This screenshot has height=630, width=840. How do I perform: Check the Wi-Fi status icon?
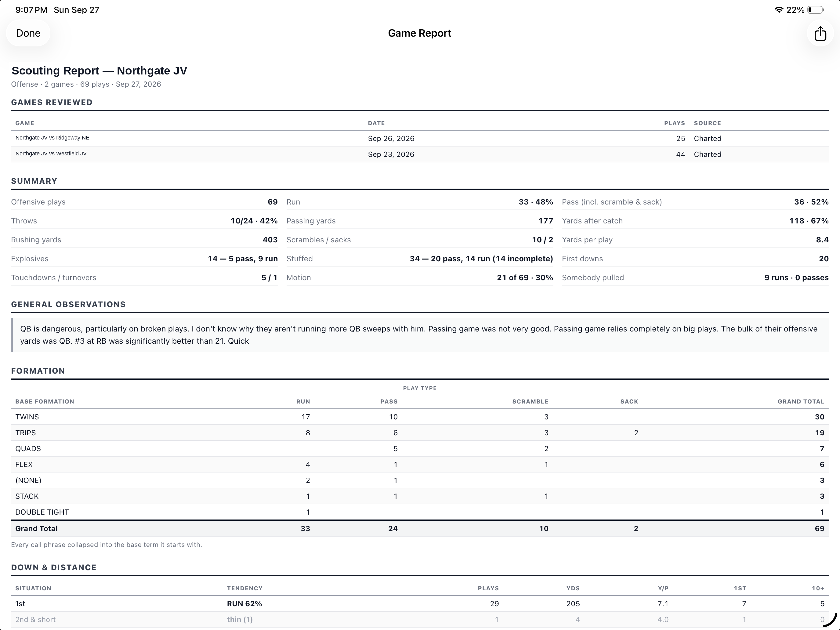[x=779, y=10]
